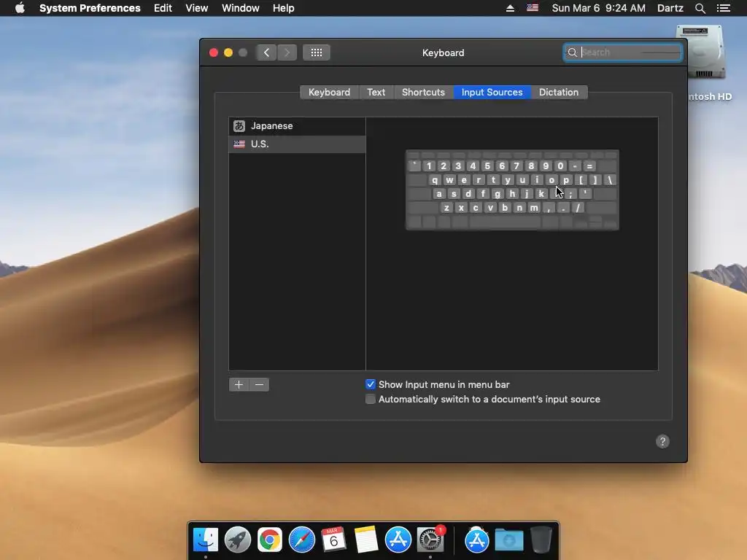Go forward with the right chevron button
Image resolution: width=747 pixels, height=560 pixels.
(x=287, y=52)
